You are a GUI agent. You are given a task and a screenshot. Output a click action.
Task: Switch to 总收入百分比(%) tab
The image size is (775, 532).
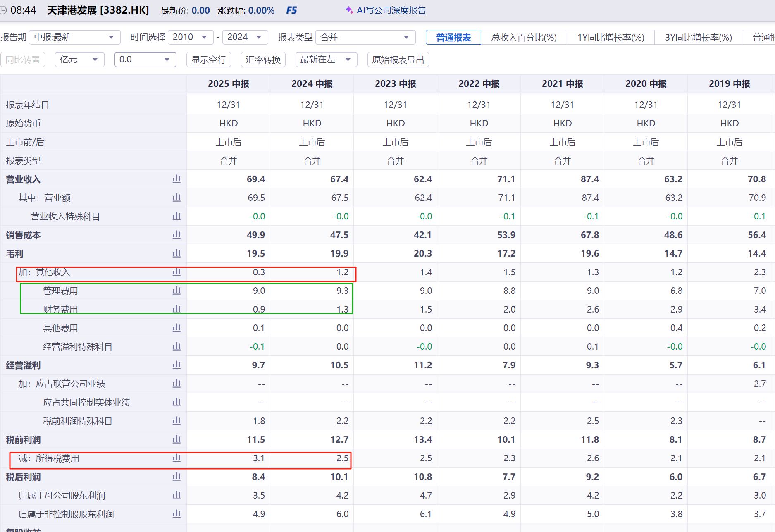tap(524, 37)
